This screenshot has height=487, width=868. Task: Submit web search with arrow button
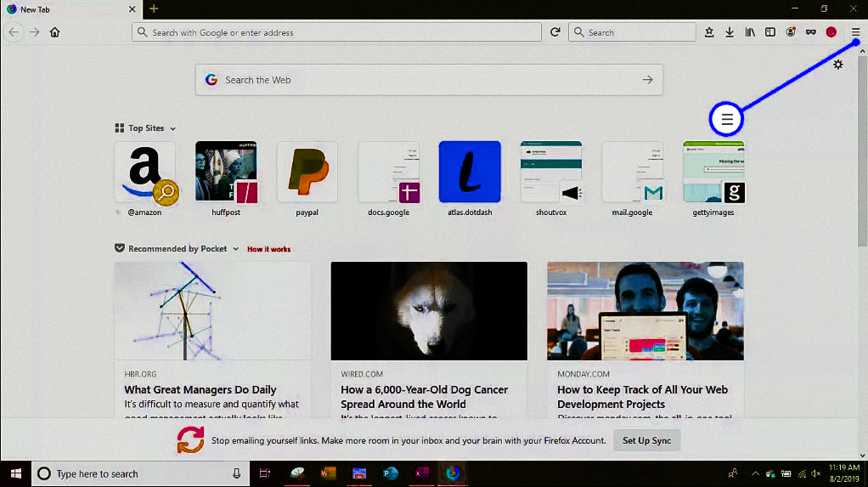pos(647,80)
